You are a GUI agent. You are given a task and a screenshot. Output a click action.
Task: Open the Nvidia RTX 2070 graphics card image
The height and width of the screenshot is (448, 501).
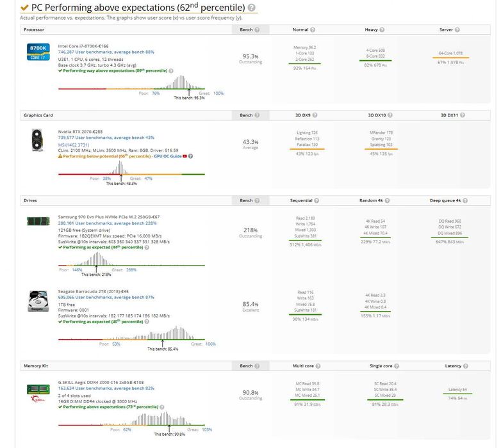click(x=37, y=140)
